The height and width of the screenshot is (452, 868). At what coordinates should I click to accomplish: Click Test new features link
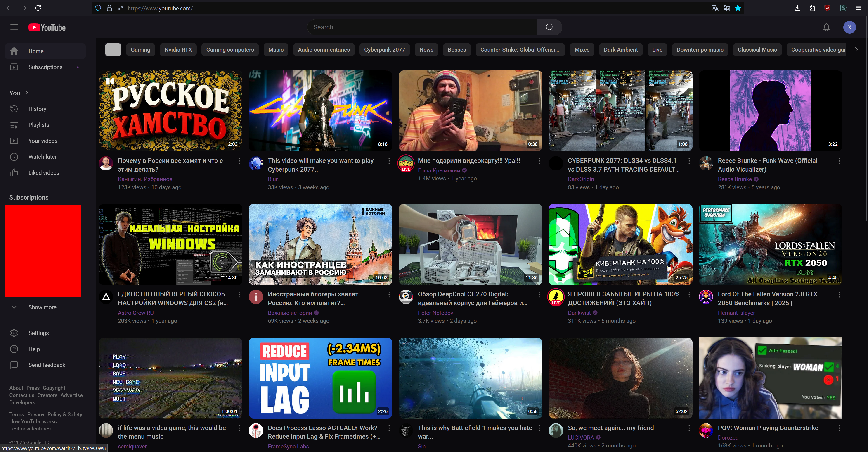(x=30, y=429)
